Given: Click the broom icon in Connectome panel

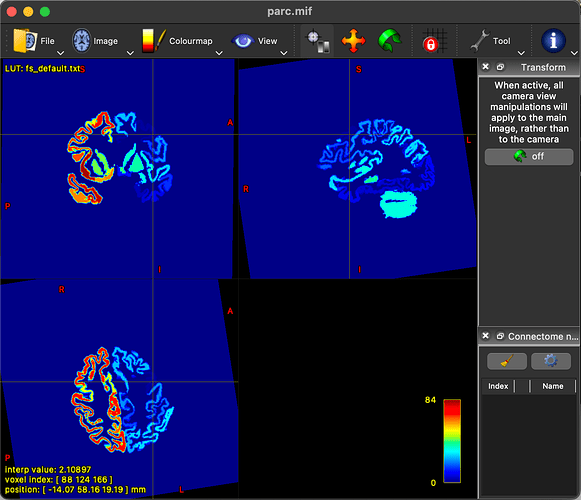Looking at the screenshot, I should coord(507,361).
